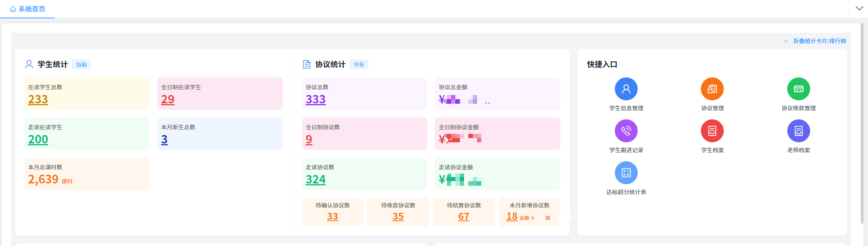
Task: Open 待确认协议数 value 33
Action: pos(332,217)
